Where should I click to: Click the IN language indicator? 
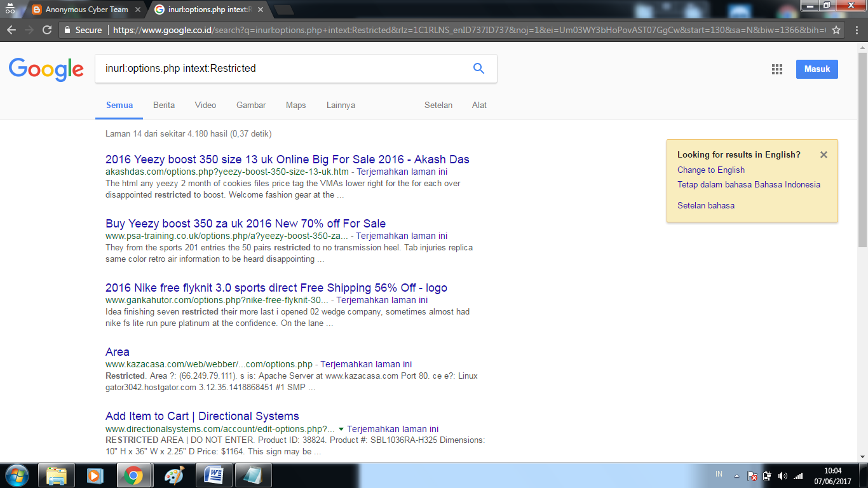click(719, 474)
